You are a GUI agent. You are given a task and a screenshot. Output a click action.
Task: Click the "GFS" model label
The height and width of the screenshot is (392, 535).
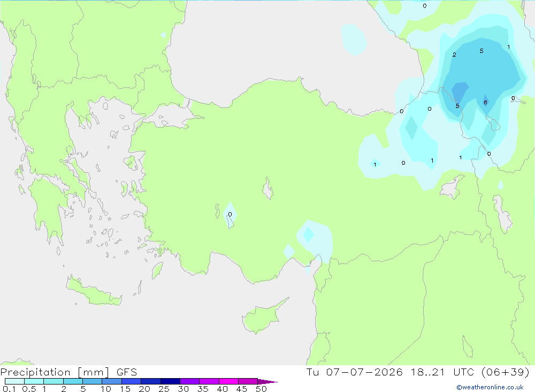click(127, 372)
